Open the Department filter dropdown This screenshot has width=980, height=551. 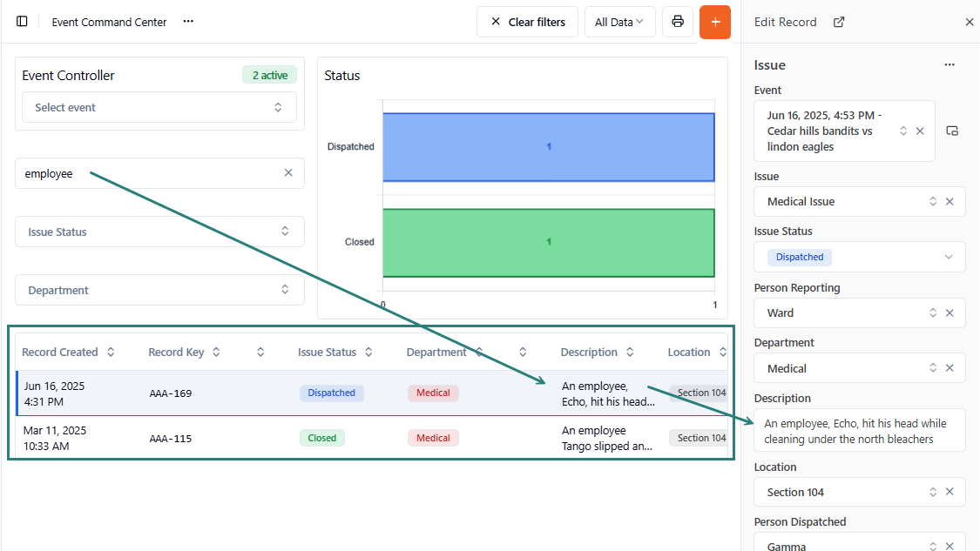[159, 291]
